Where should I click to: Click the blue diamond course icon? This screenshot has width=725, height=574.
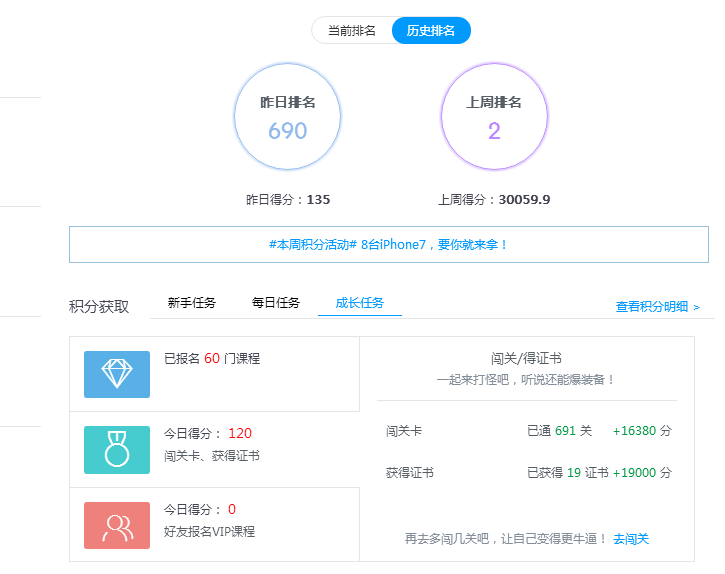tap(117, 374)
